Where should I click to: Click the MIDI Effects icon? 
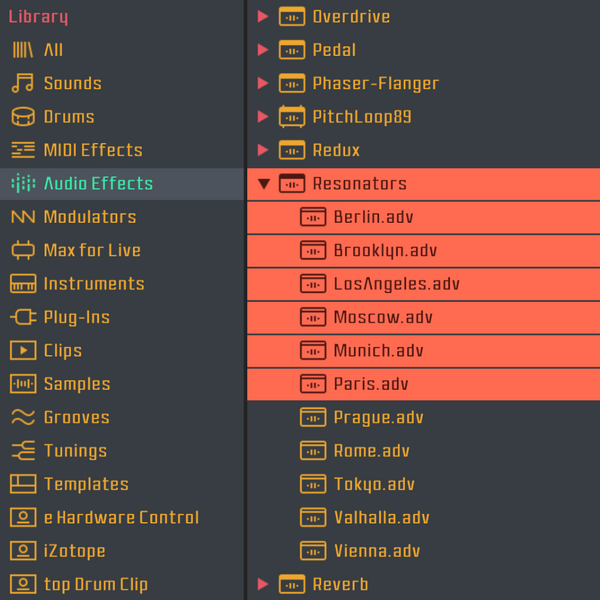22,150
